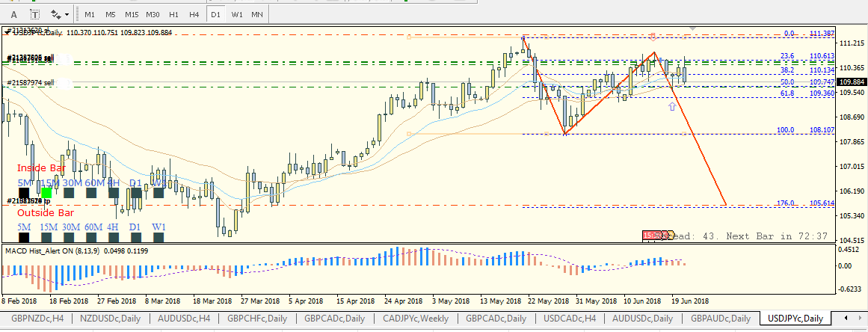Click the chart shift triangle marker
This screenshot has height=332, width=868.
[692, 28]
